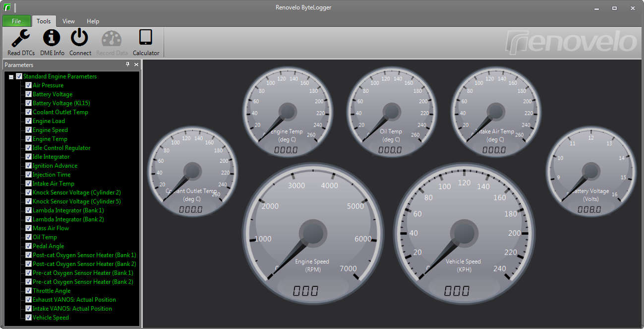The width and height of the screenshot is (644, 329).
Task: Click the Read DTCs wrench icon
Action: tap(21, 38)
